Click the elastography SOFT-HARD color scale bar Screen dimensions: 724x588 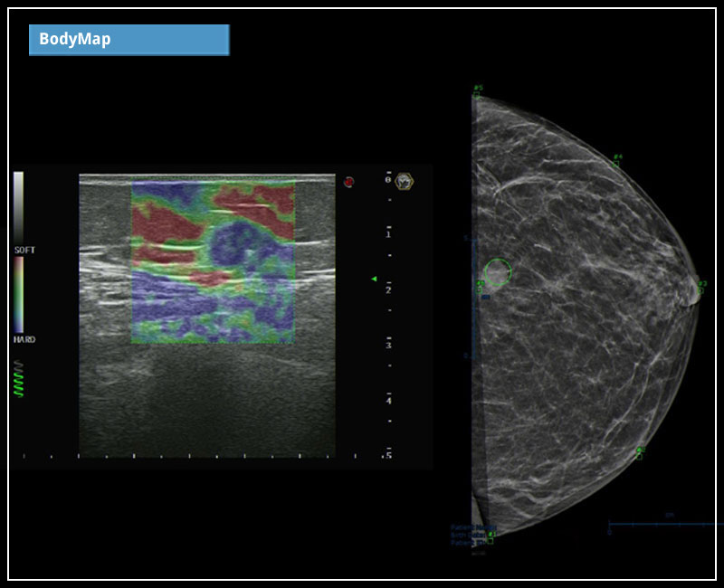(18, 294)
